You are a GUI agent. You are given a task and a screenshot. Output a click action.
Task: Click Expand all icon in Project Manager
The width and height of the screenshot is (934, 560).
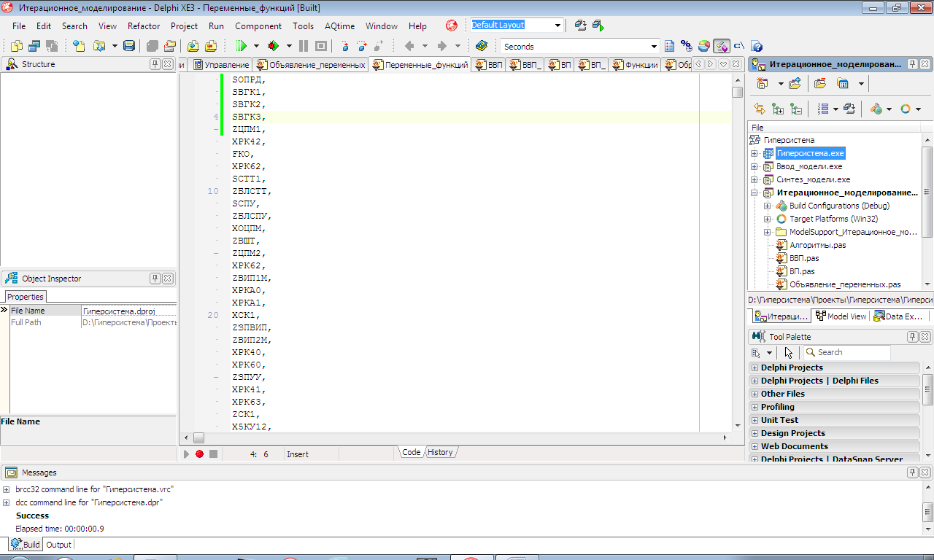tap(778, 109)
